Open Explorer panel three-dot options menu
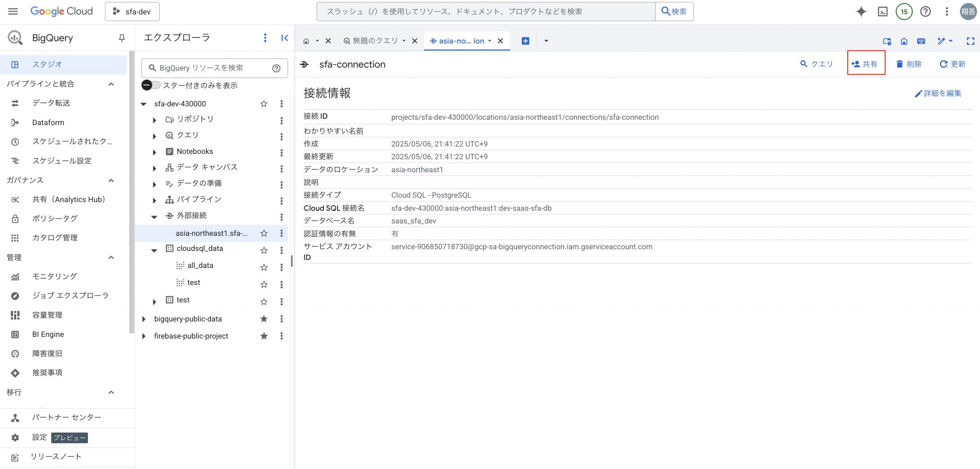 (x=265, y=38)
